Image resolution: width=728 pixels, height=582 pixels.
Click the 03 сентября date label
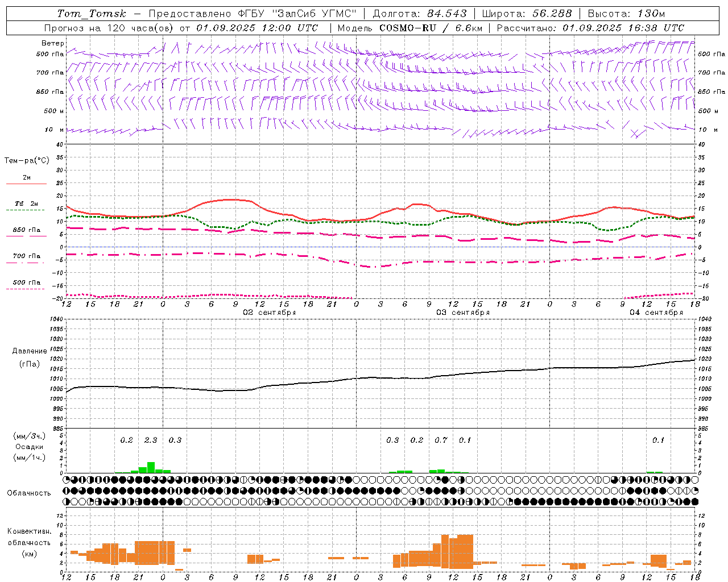tap(463, 313)
